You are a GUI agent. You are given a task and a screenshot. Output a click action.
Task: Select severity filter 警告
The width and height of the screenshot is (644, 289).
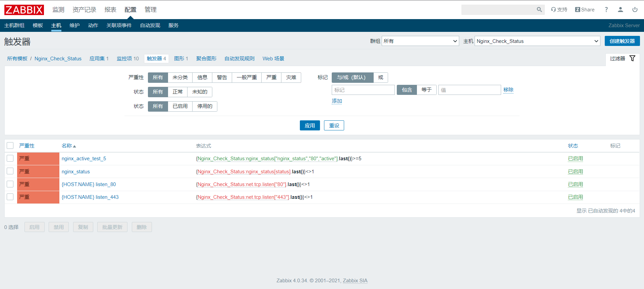click(x=222, y=77)
